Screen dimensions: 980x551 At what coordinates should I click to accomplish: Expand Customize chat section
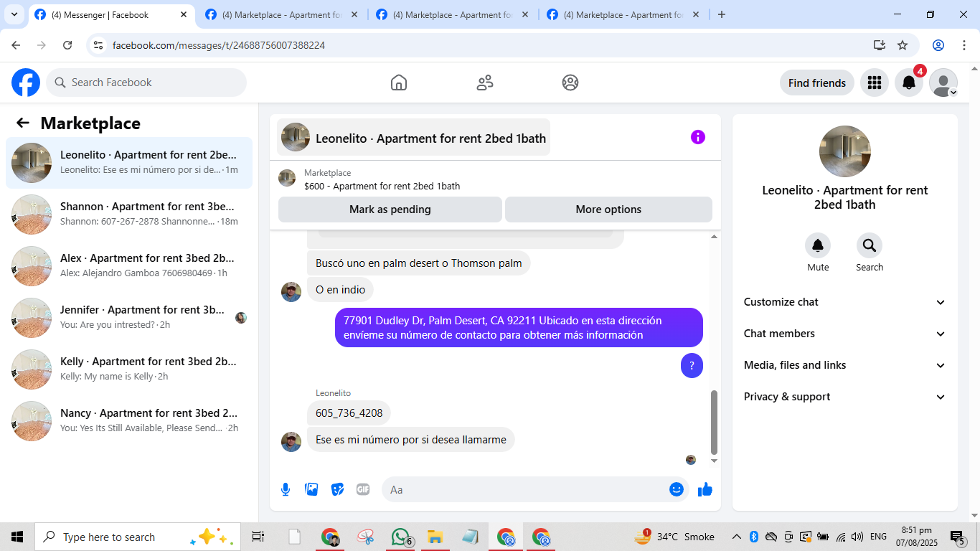click(844, 302)
